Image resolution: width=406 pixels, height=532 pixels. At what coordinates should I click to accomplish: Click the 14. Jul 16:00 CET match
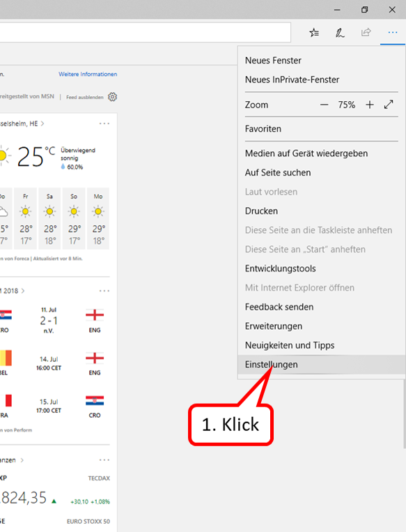pos(49,363)
